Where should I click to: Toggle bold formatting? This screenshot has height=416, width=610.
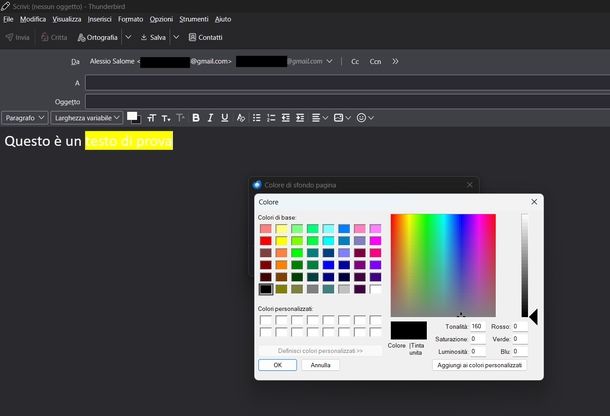pos(196,118)
